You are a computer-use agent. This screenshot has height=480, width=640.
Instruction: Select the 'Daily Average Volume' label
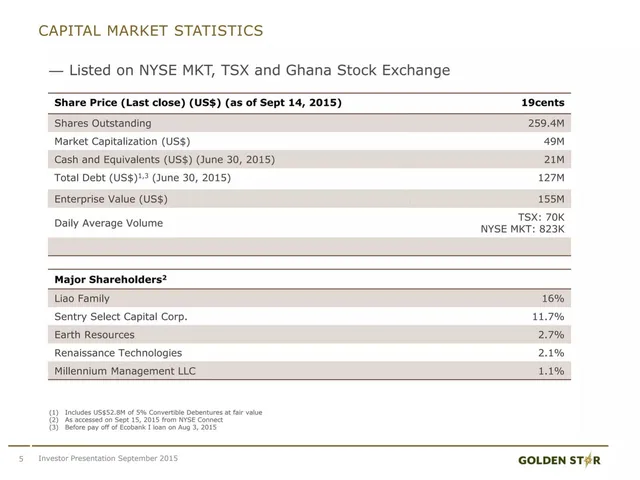[109, 223]
